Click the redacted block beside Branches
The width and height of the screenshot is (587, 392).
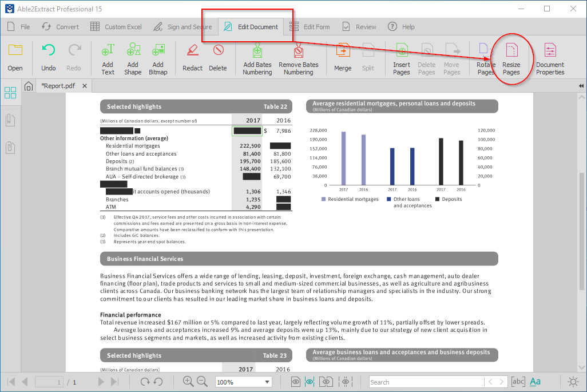pos(283,199)
